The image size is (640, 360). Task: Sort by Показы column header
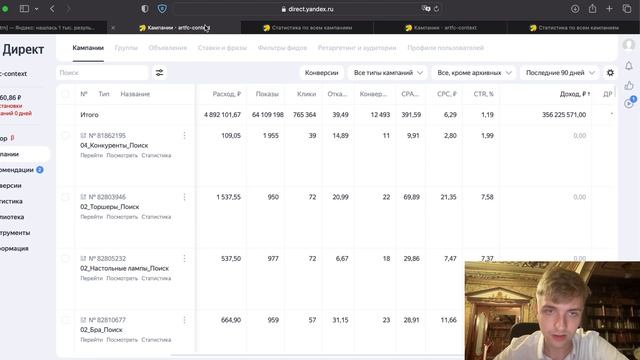click(267, 94)
